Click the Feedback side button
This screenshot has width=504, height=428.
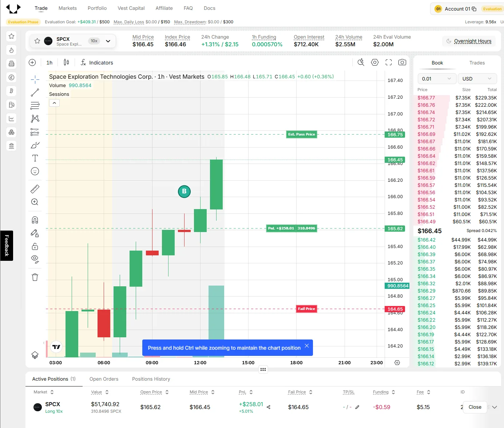(7, 246)
